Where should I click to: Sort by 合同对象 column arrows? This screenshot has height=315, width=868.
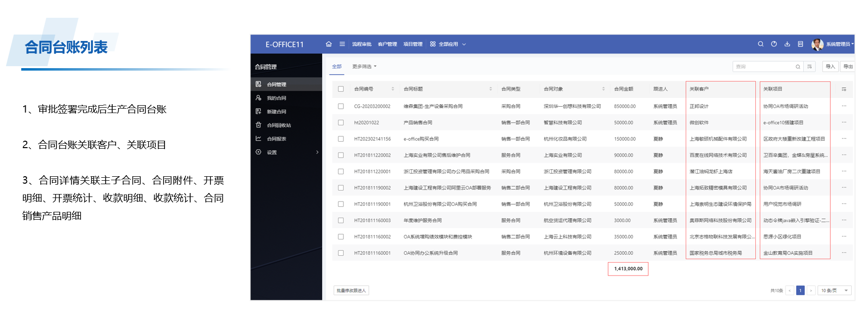(x=603, y=89)
